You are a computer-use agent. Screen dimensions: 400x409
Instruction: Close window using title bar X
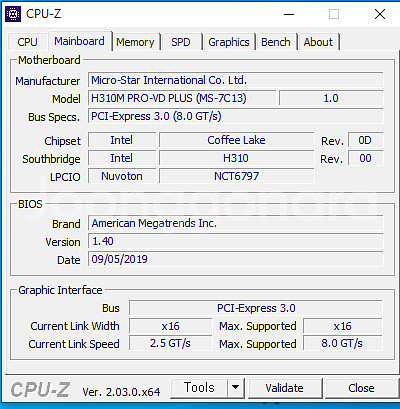[380, 14]
